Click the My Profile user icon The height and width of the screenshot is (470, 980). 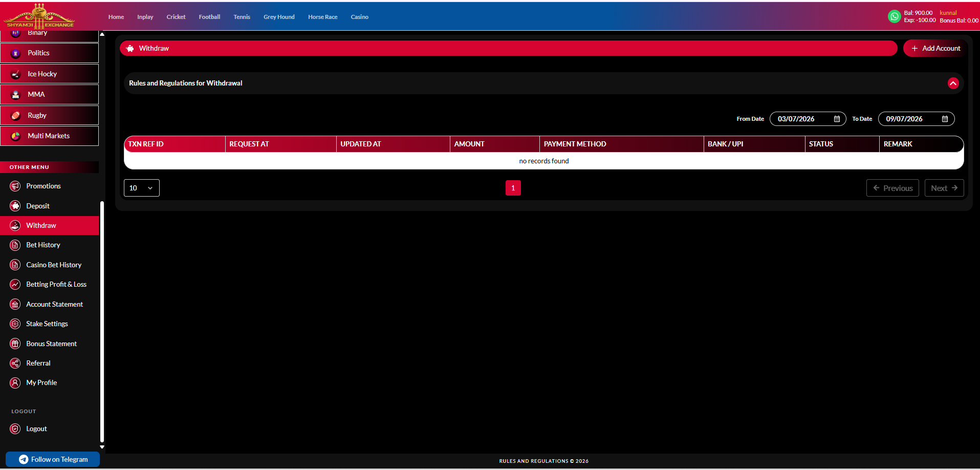pyautogui.click(x=15, y=383)
